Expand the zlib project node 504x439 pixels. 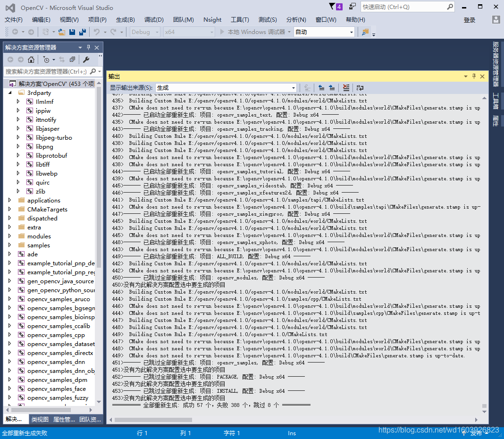18,191
